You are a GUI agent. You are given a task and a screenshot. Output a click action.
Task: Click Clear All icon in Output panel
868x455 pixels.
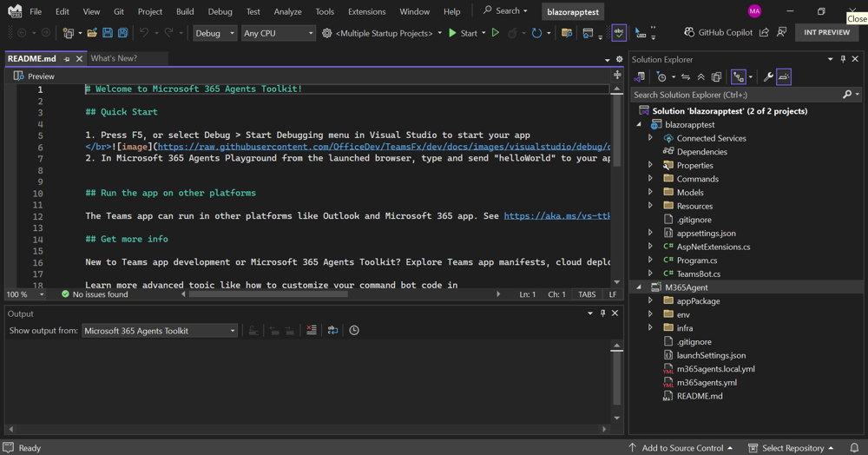(312, 331)
